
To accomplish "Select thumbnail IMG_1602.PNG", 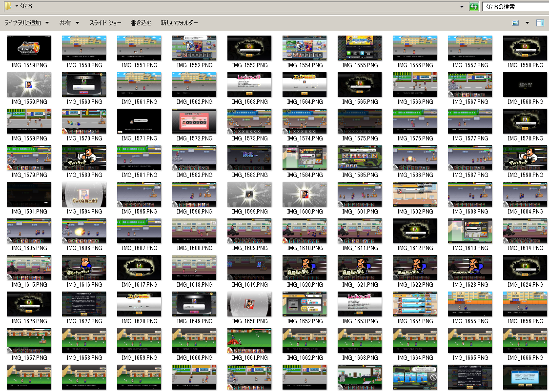I will (415, 195).
